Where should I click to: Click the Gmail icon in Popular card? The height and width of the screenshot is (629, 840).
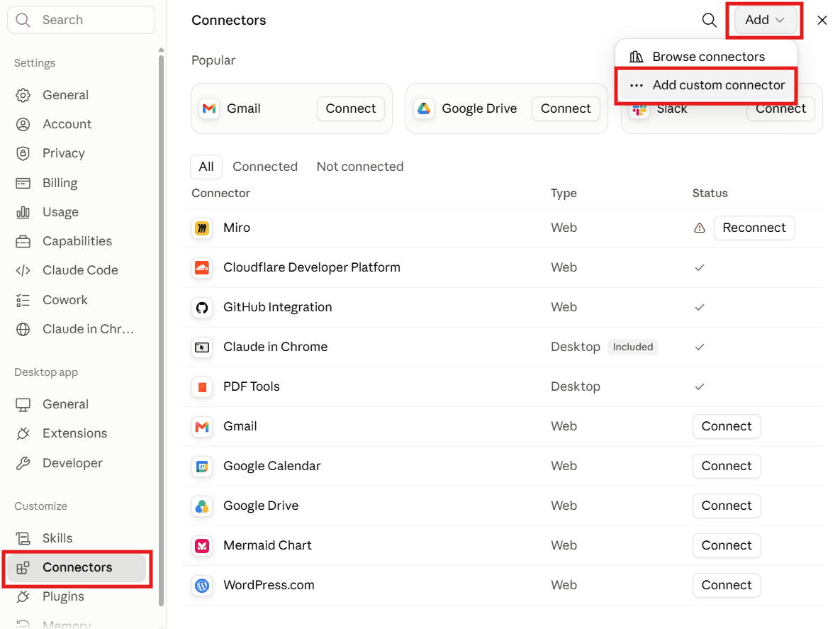click(x=209, y=108)
